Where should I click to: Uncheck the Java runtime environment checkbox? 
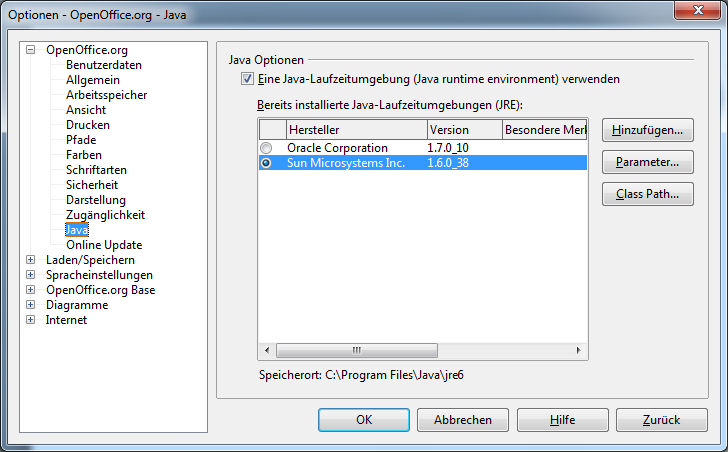click(247, 79)
